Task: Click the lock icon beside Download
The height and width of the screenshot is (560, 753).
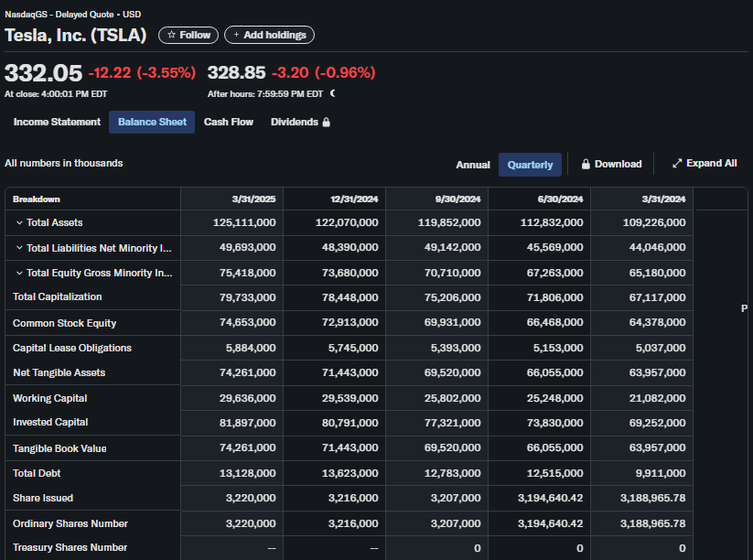Action: tap(586, 165)
